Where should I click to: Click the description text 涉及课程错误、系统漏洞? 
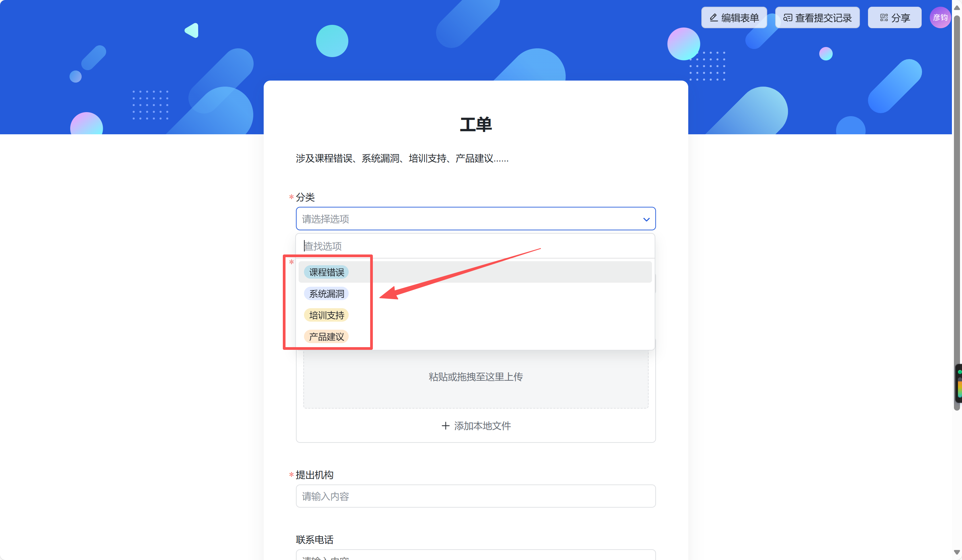(402, 158)
